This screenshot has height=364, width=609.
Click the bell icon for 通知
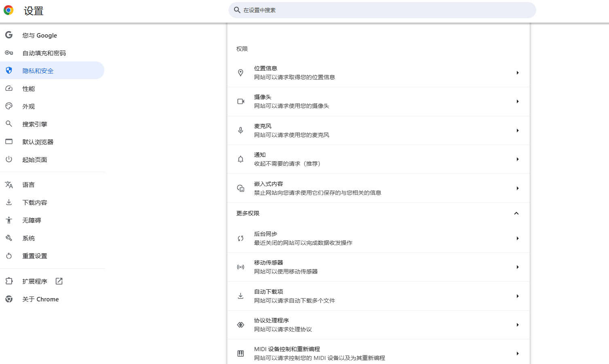241,159
